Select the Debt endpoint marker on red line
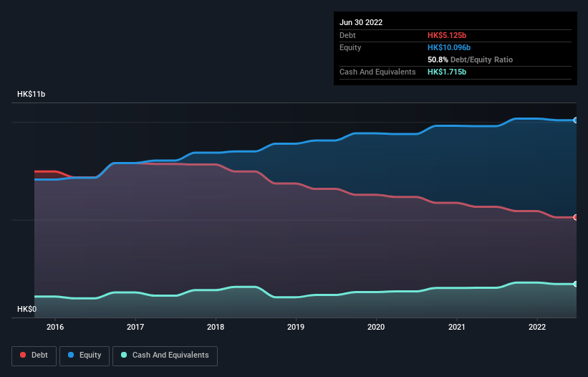 click(x=576, y=217)
